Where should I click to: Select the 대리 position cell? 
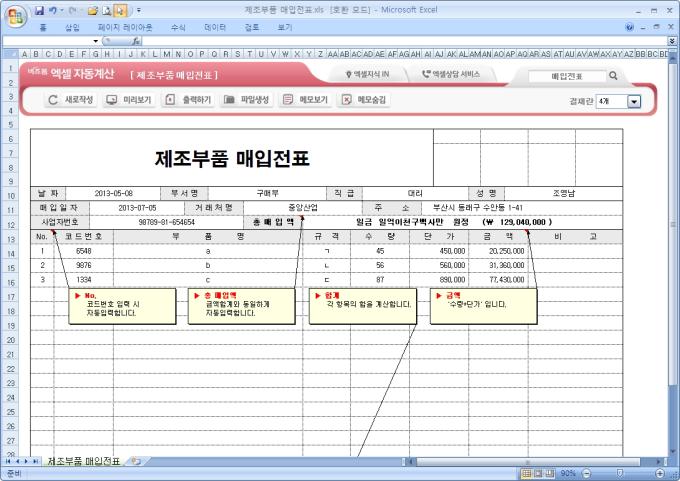415,194
